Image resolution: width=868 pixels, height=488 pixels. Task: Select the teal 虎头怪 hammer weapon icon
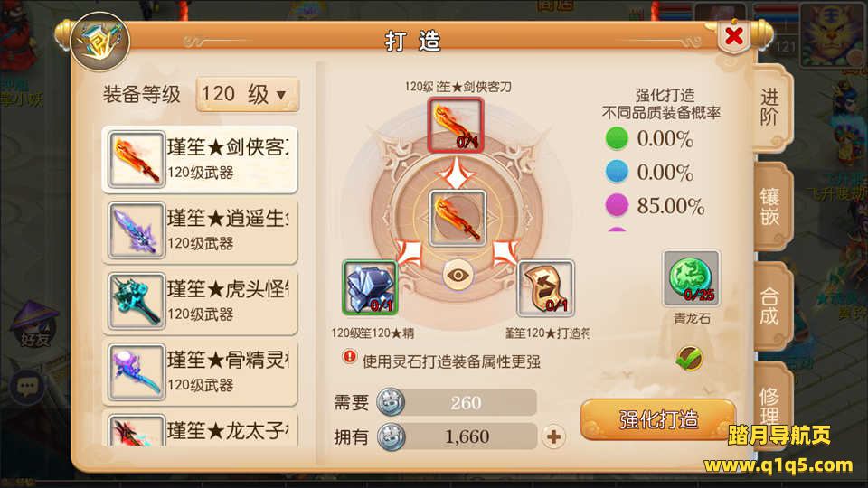pos(137,301)
